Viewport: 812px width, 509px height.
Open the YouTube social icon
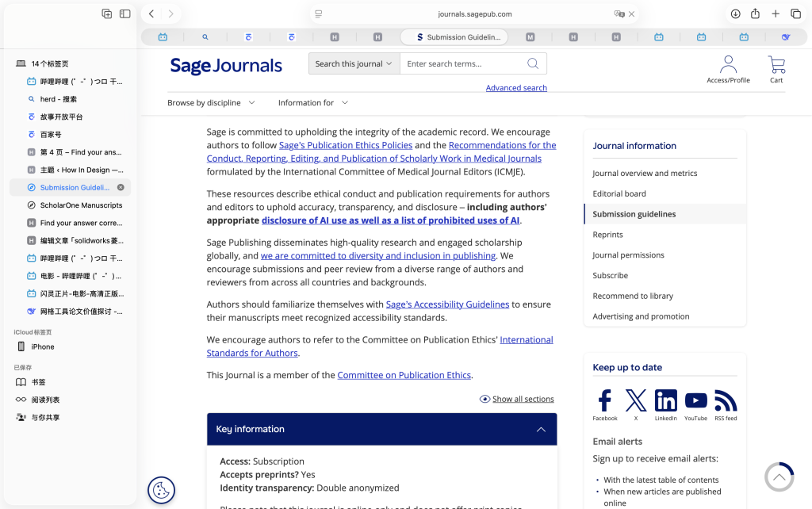pos(695,401)
